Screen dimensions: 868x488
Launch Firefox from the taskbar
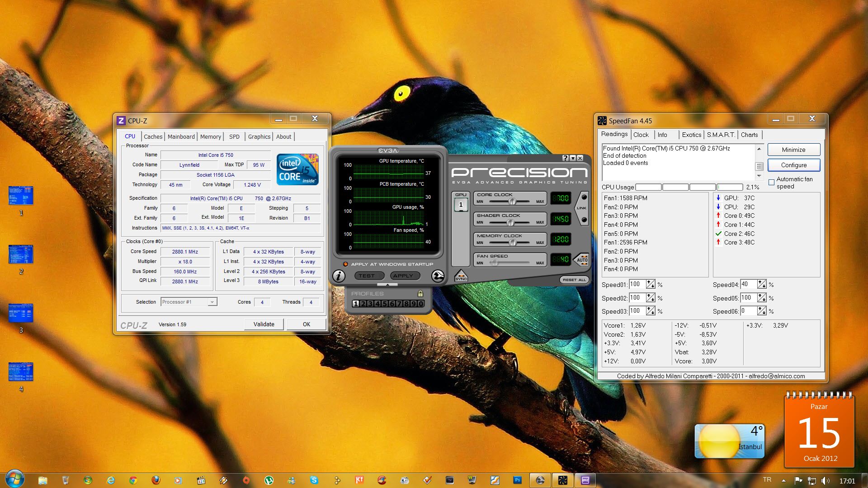(156, 480)
